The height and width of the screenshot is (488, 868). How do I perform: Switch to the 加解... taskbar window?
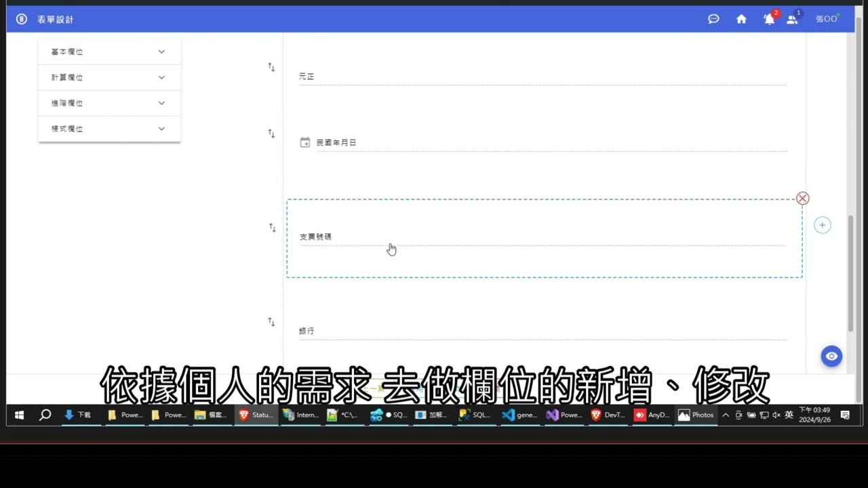[x=431, y=415]
